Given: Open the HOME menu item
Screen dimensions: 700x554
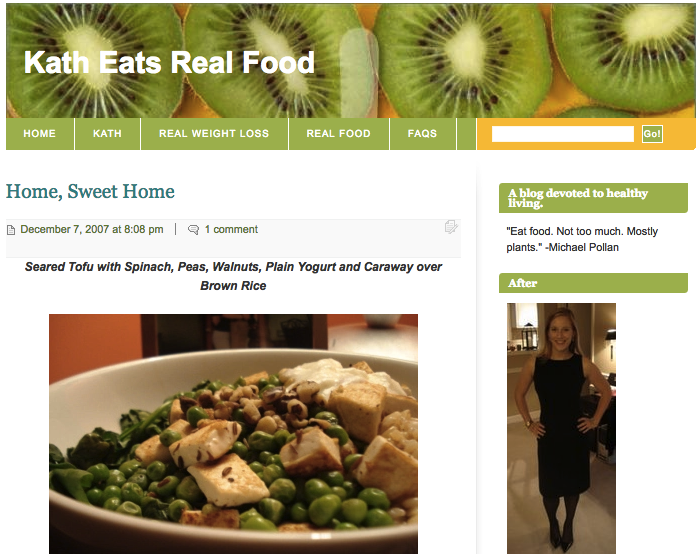Looking at the screenshot, I should coord(40,133).
